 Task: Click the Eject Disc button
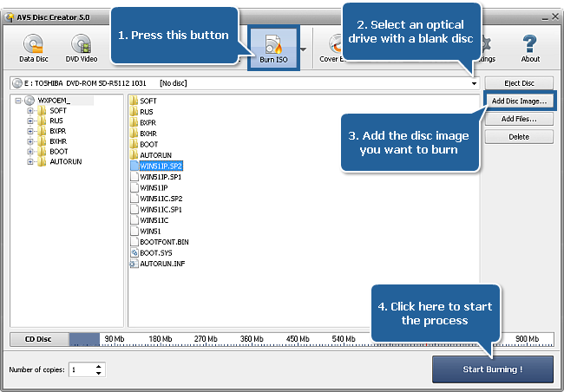point(519,83)
